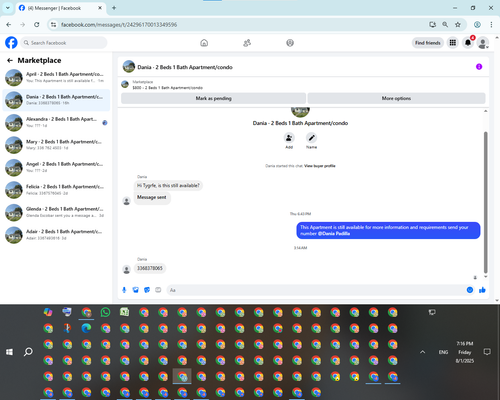This screenshot has height=400, width=500.
Task: Click the Find friends button
Action: (x=428, y=43)
